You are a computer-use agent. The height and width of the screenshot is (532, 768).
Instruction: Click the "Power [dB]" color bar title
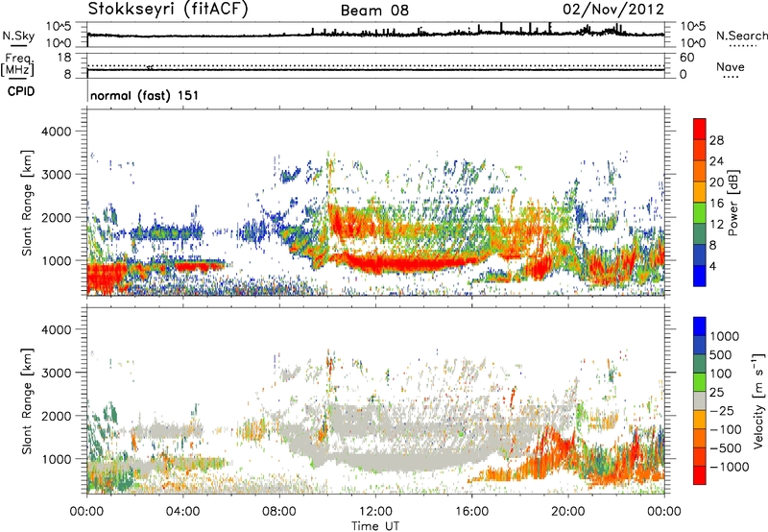(733, 203)
